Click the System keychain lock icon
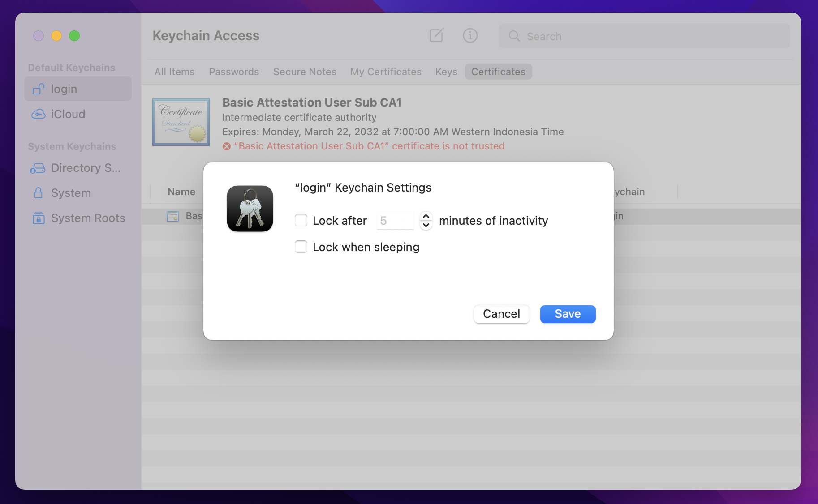Viewport: 818px width, 504px height. [x=39, y=193]
